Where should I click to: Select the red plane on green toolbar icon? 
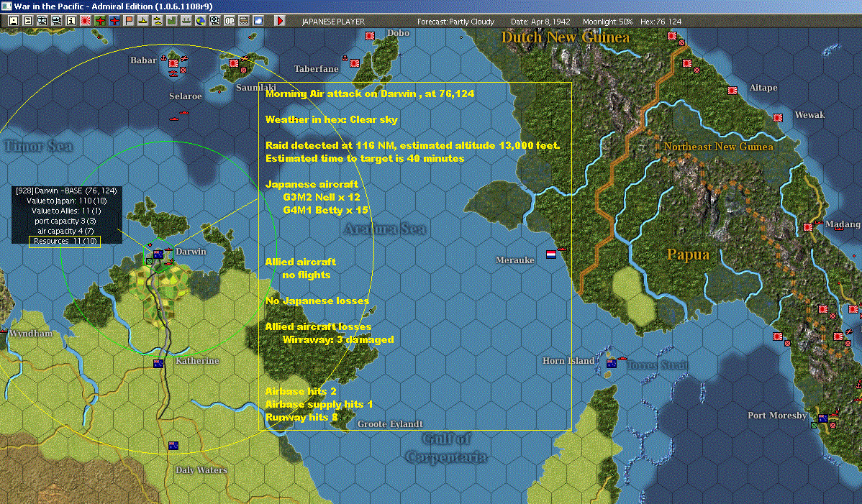pyautogui.click(x=99, y=21)
